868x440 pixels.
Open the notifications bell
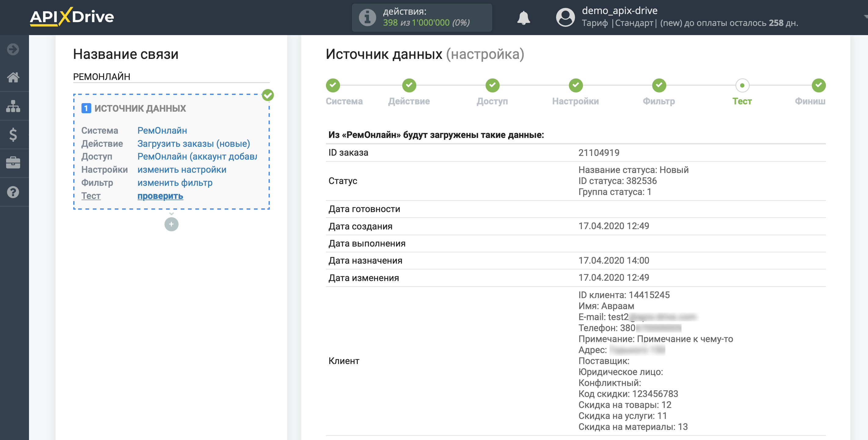click(523, 17)
